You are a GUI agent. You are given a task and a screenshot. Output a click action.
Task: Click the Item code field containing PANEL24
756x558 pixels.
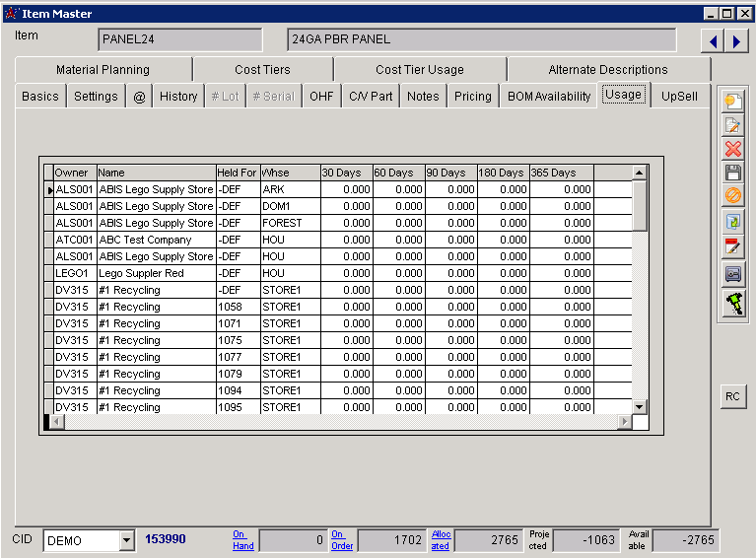pos(180,40)
